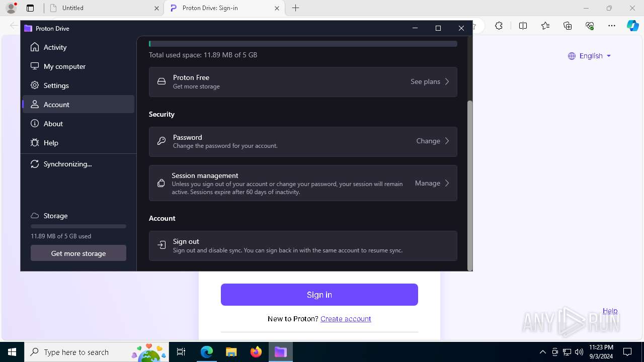Open Browser essentials heart icon

click(590, 26)
